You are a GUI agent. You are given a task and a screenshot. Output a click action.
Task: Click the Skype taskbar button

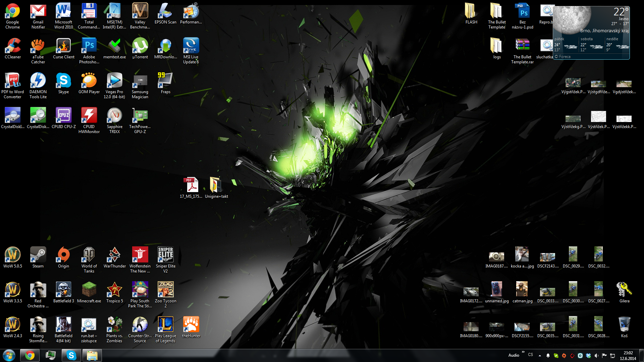71,355
